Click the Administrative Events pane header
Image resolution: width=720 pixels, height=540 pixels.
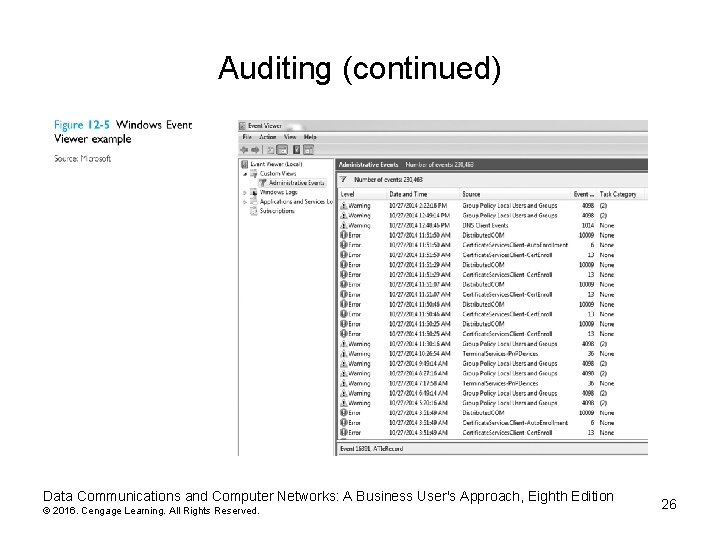click(492, 164)
